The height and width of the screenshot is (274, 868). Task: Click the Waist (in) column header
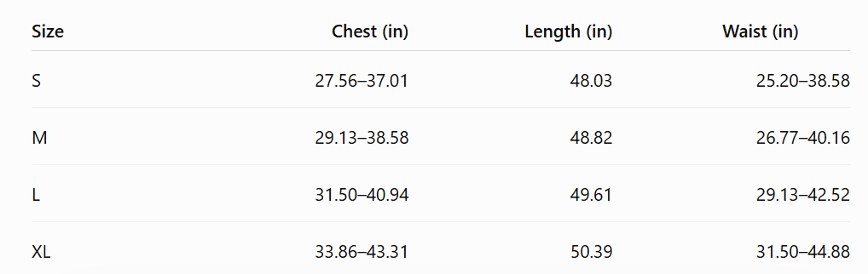coord(760,32)
